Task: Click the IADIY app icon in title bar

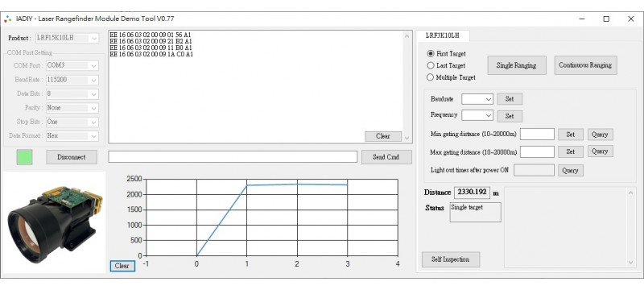Action: tap(8, 19)
